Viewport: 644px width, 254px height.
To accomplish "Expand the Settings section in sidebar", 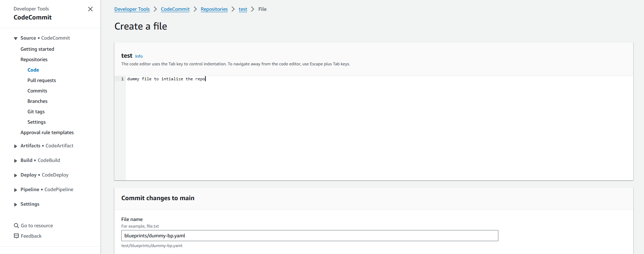I will point(16,205).
